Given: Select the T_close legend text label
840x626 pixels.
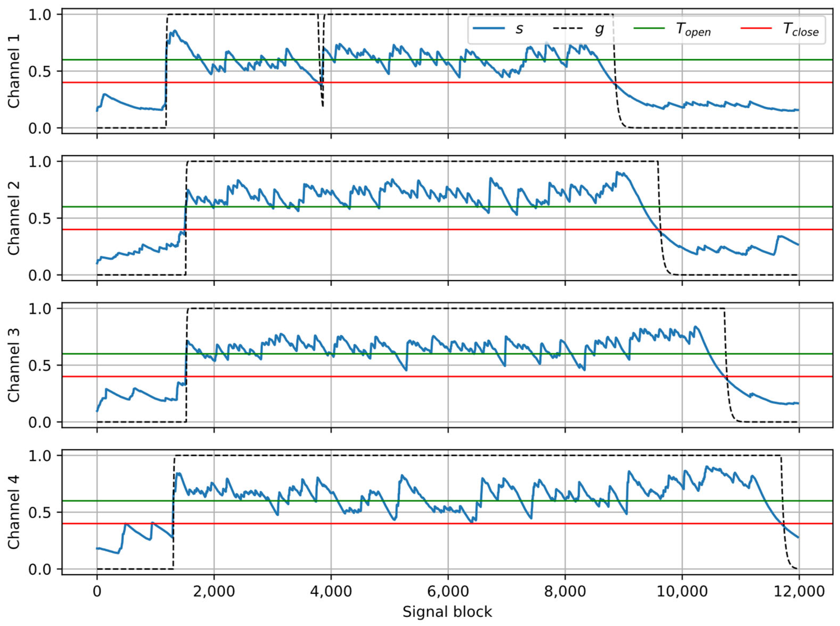Looking at the screenshot, I should [x=801, y=29].
